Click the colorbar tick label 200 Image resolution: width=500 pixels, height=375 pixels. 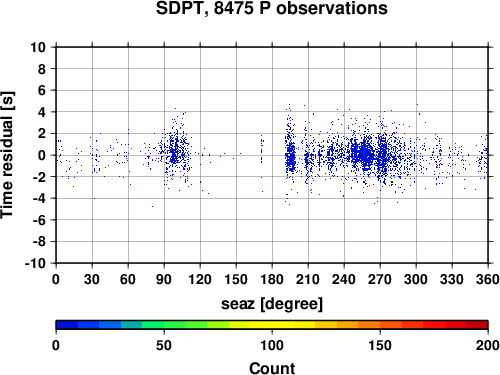coord(488,345)
